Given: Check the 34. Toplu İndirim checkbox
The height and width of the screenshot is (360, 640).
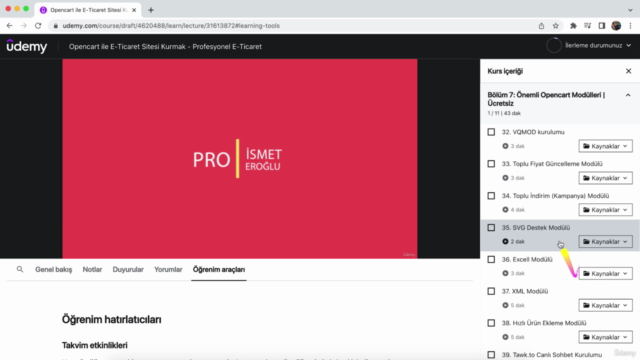Looking at the screenshot, I should tap(491, 196).
